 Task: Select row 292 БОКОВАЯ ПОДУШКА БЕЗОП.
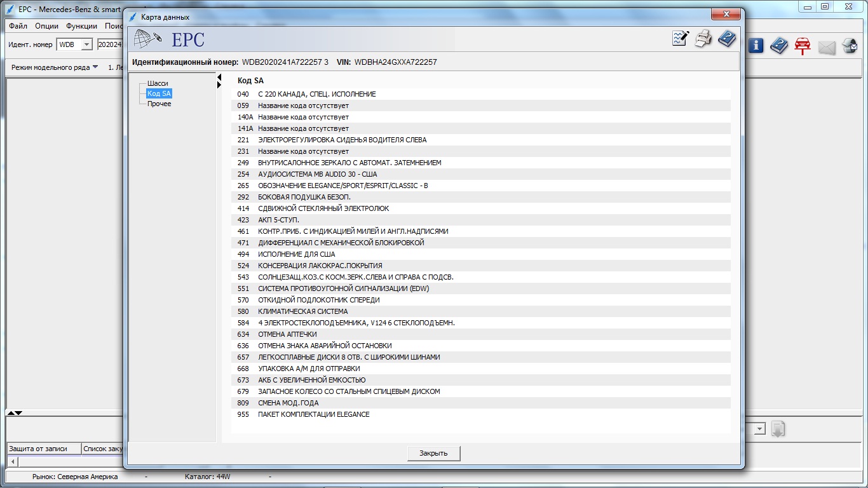pos(481,197)
